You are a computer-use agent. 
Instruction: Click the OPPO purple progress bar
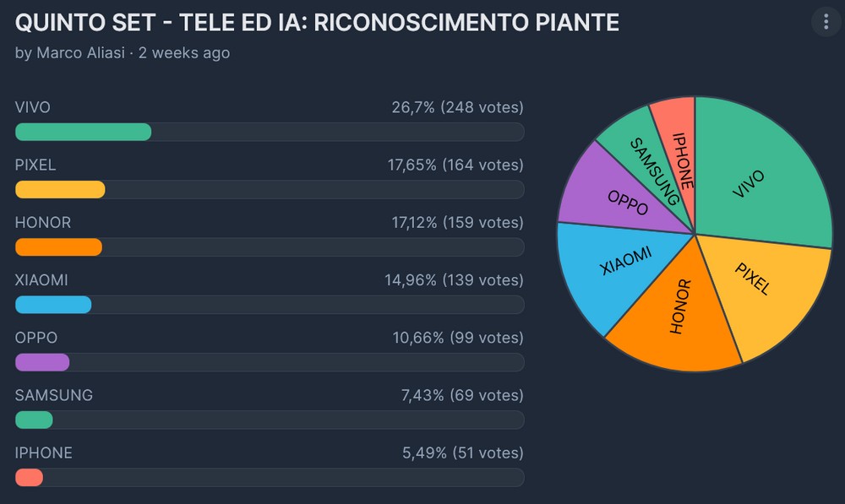[x=42, y=362]
